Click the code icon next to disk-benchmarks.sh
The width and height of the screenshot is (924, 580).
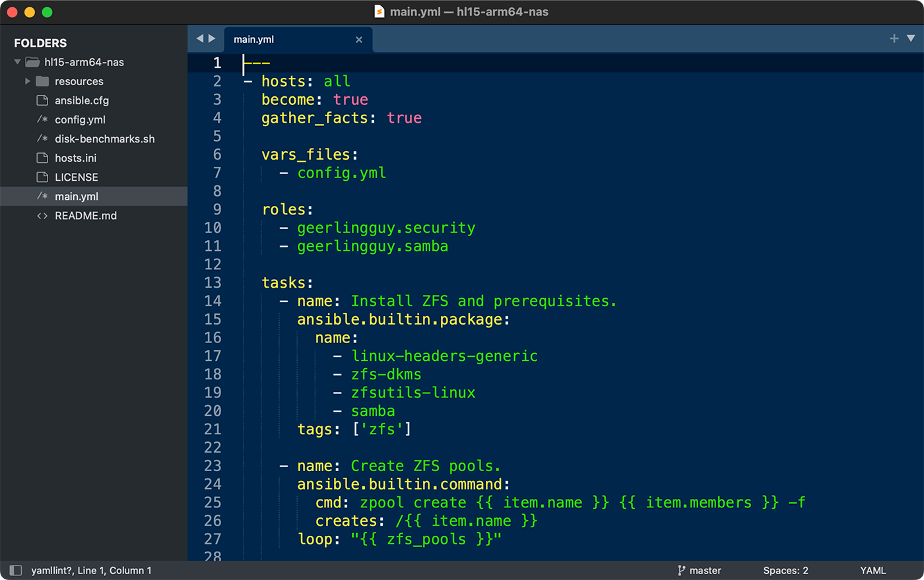pyautogui.click(x=42, y=139)
